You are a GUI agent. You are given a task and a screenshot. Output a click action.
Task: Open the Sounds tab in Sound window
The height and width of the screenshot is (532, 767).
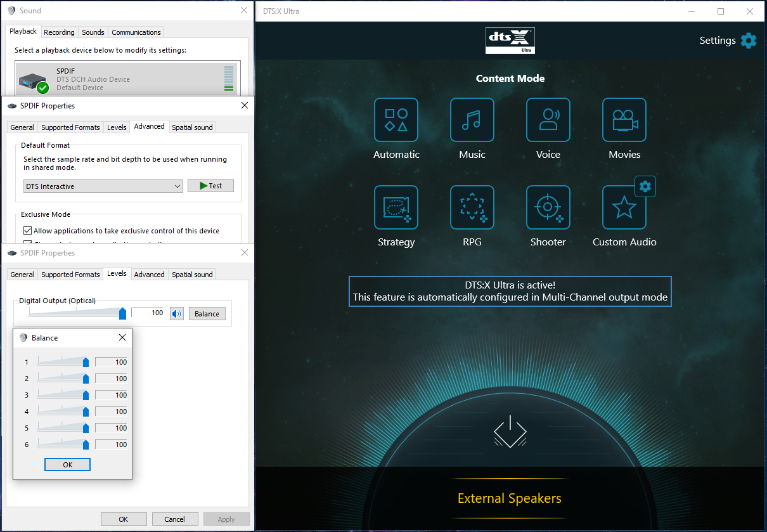click(93, 32)
